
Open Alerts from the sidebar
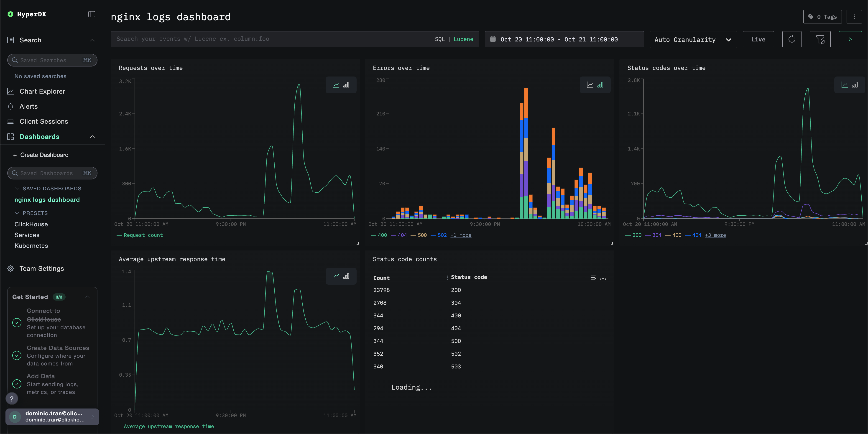pyautogui.click(x=29, y=106)
